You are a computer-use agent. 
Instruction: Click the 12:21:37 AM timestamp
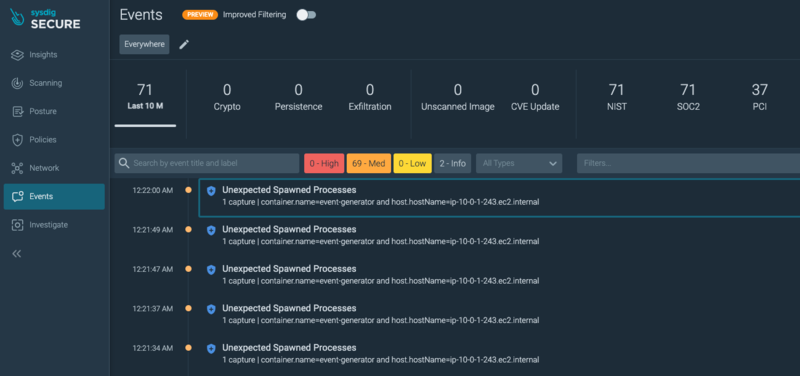click(153, 309)
